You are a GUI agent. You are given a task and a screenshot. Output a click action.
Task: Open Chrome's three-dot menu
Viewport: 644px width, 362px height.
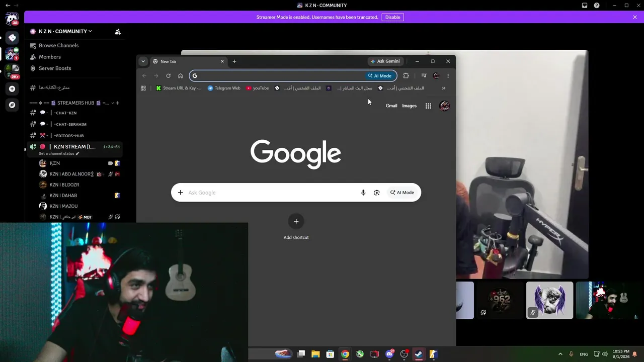(x=448, y=76)
